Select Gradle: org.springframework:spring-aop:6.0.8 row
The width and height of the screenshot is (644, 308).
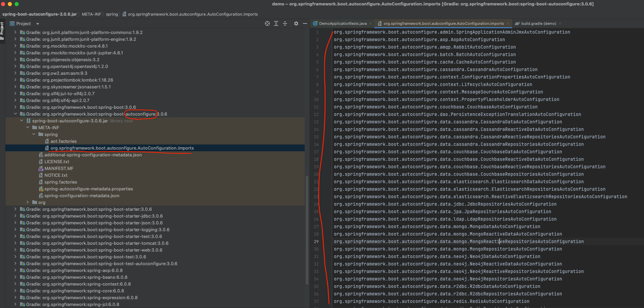[x=74, y=270]
